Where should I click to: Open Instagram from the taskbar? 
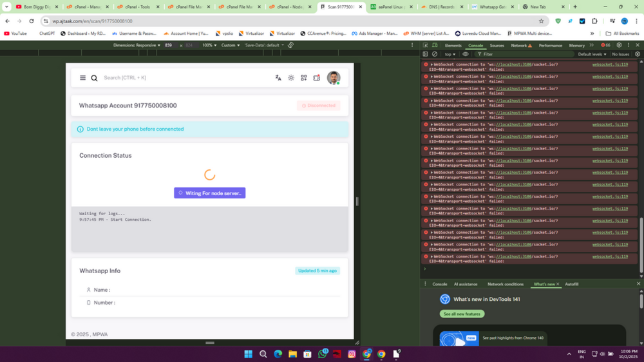352,354
